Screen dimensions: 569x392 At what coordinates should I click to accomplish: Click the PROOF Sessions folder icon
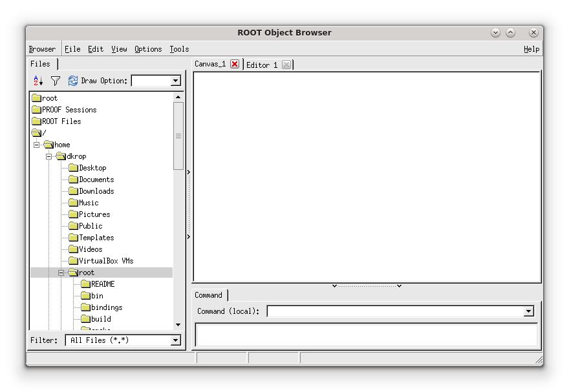tap(36, 109)
